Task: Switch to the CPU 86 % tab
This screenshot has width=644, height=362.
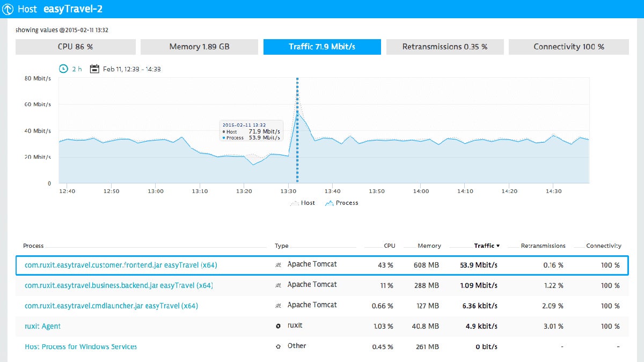Action: [x=76, y=47]
